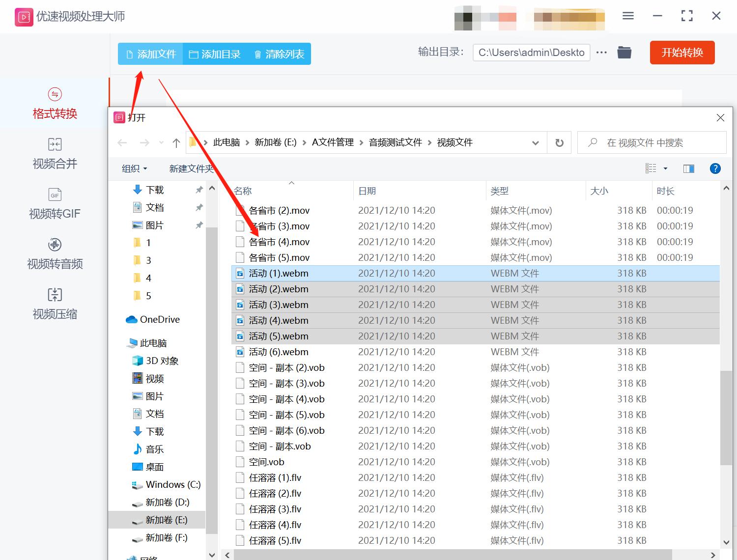Viewport: 737px width, 560px height.
Task: Create a new folder with 新建文件夹
Action: (x=191, y=168)
